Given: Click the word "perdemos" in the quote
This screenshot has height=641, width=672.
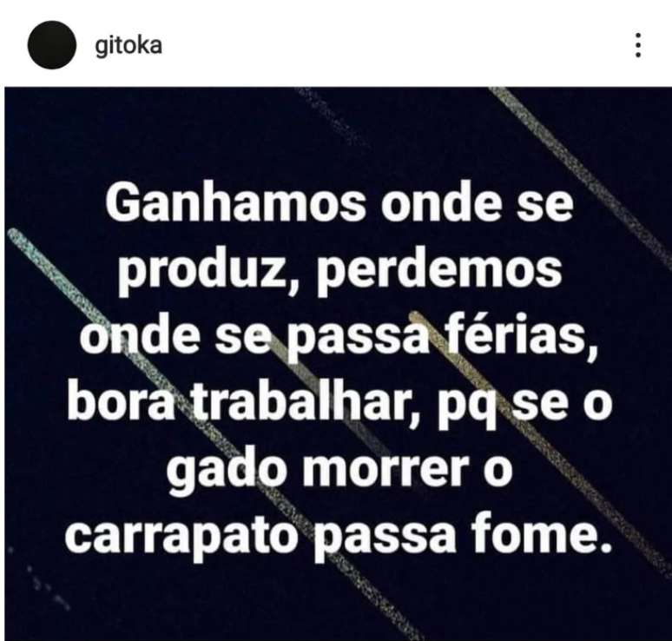Looking at the screenshot, I should (x=438, y=271).
